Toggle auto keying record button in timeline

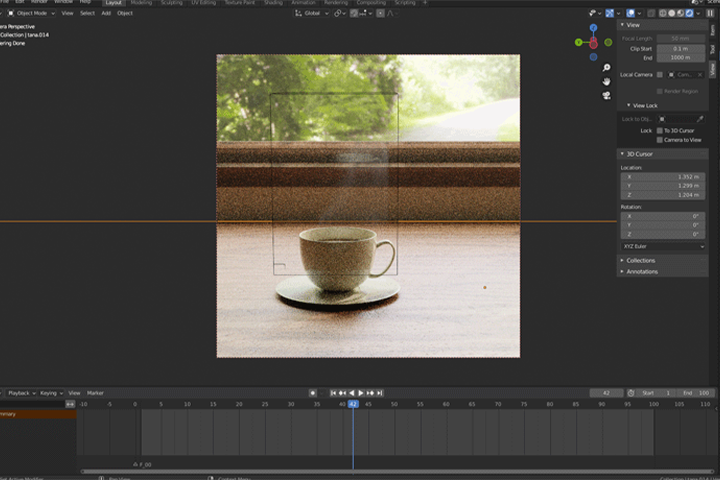tap(313, 393)
